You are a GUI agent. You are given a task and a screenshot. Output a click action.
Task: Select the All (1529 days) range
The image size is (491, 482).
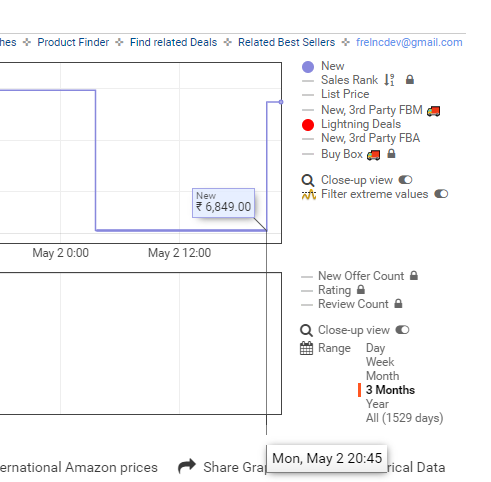click(x=404, y=418)
